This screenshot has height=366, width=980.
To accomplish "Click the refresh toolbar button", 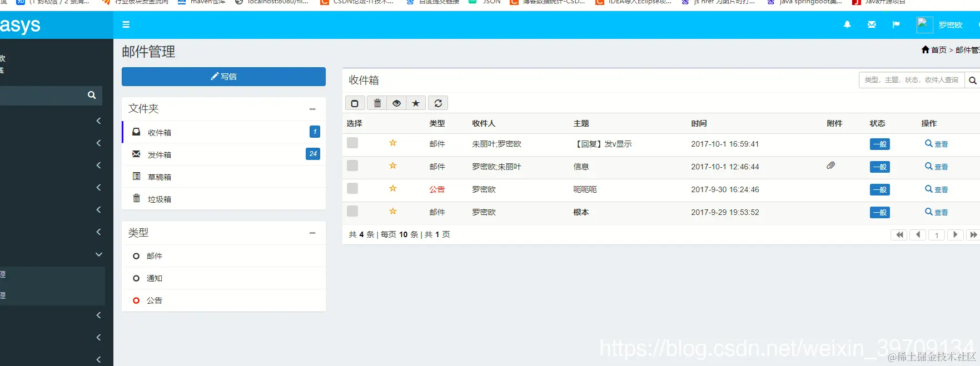I will 438,103.
